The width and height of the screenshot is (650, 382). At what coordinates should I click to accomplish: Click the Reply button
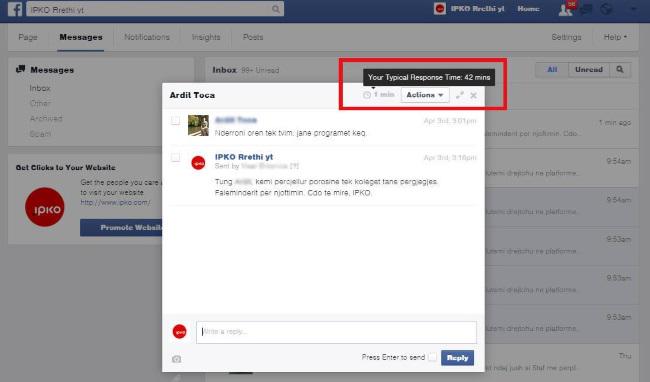tap(457, 358)
